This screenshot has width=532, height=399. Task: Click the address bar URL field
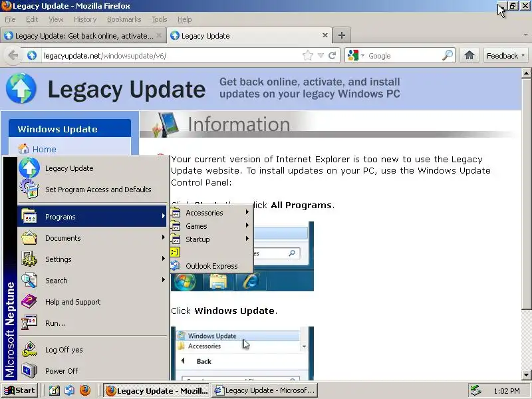pos(172,55)
